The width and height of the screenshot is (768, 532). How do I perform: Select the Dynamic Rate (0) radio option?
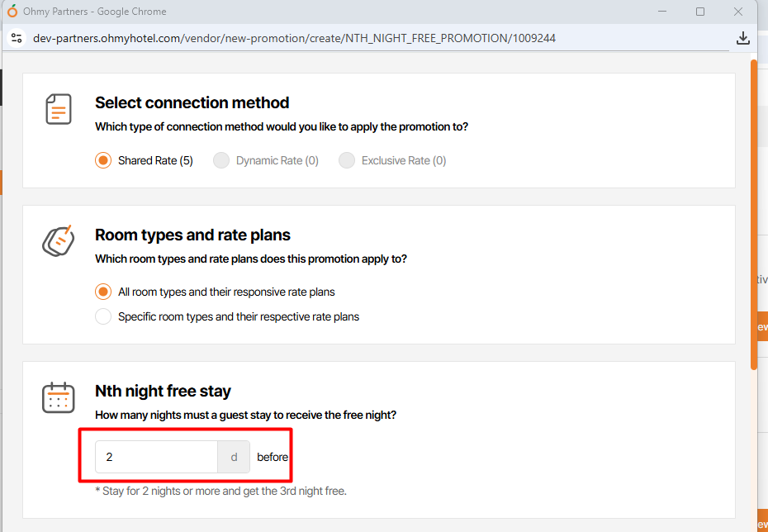coord(221,160)
